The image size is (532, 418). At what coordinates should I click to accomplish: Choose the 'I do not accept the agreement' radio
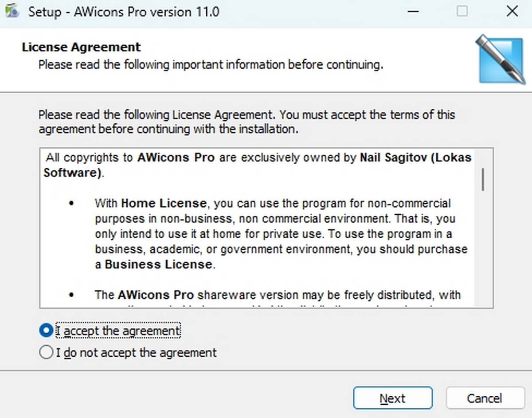[x=46, y=353]
